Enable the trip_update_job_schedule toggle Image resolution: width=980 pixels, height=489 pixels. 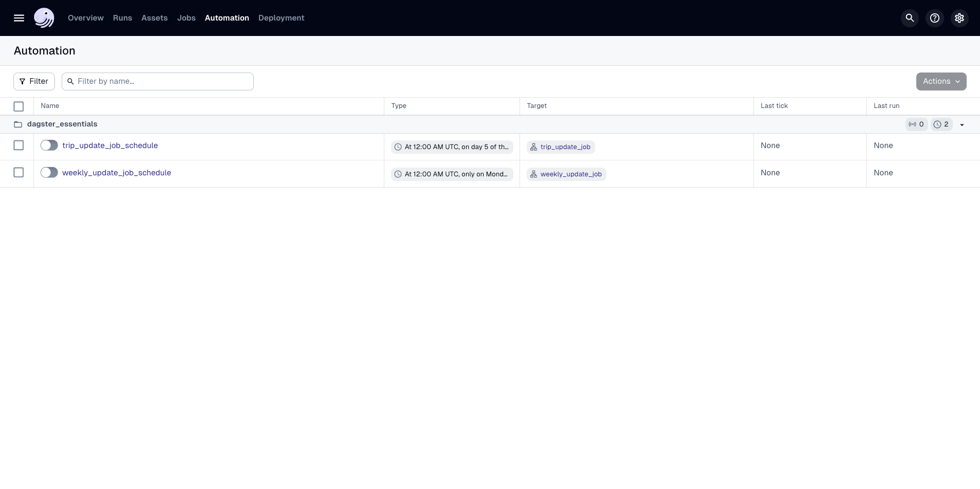[49, 145]
